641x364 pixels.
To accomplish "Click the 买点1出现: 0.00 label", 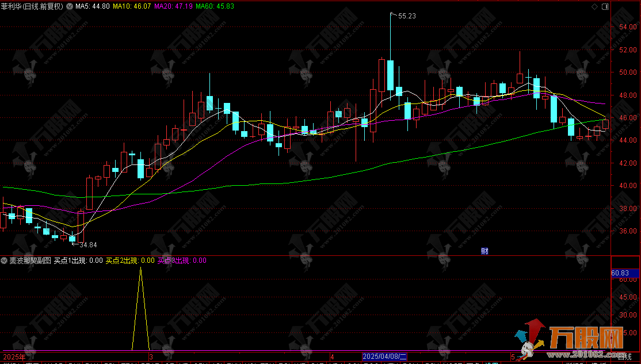I will [78, 260].
